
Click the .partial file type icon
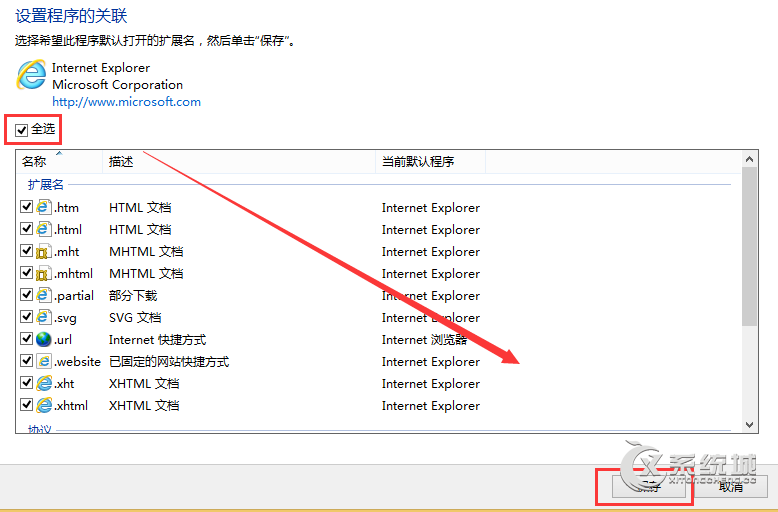click(x=44, y=295)
